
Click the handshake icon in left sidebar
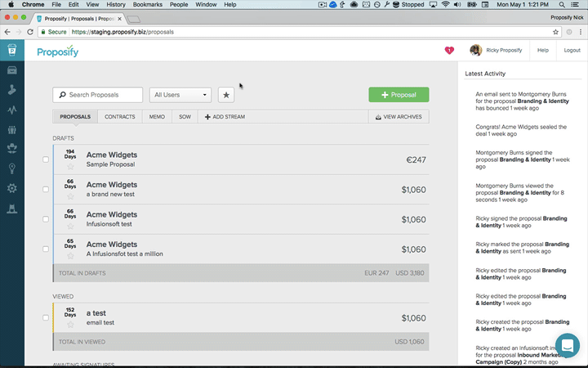12,149
